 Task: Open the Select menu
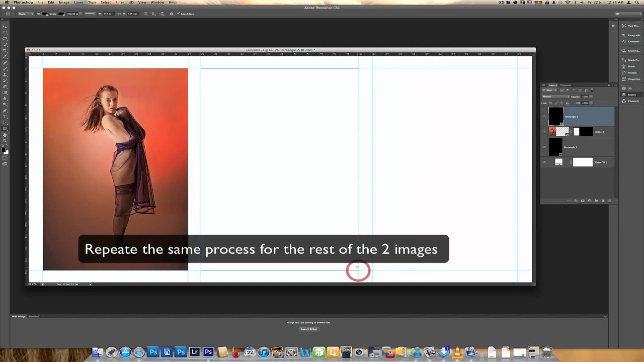point(106,3)
